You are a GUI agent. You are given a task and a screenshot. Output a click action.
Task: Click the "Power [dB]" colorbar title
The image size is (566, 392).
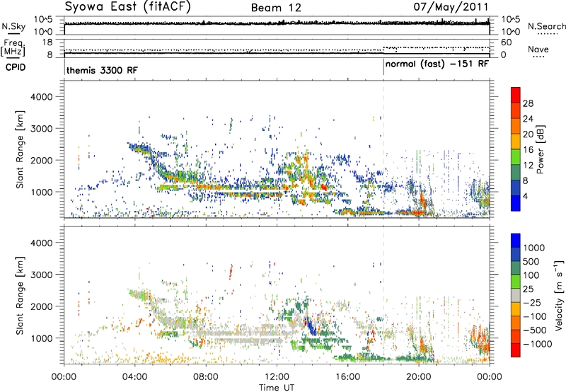540,149
